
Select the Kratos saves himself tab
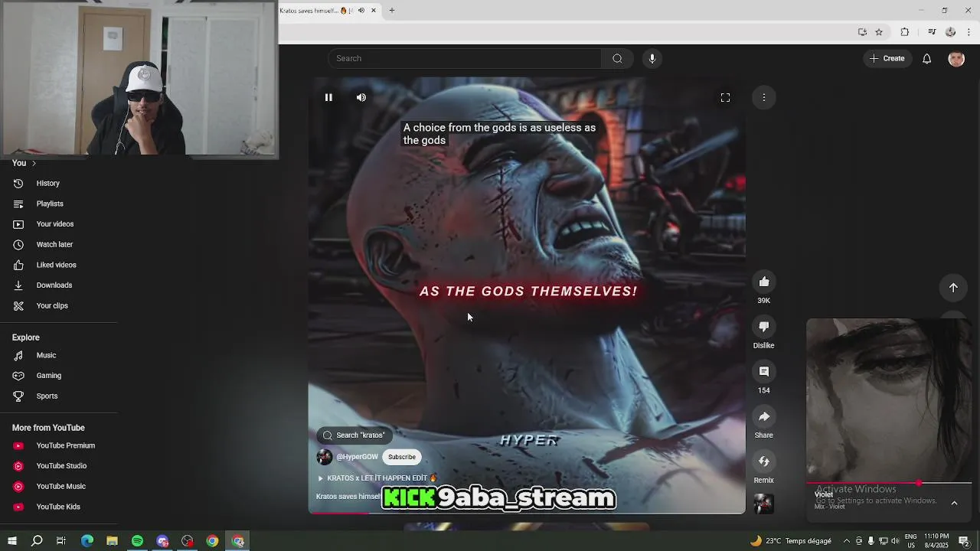[329, 10]
